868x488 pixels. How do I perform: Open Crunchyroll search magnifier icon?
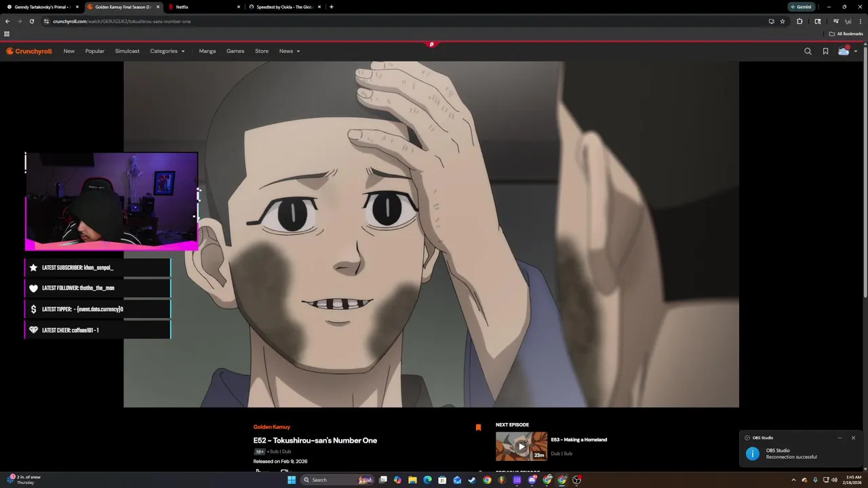808,51
